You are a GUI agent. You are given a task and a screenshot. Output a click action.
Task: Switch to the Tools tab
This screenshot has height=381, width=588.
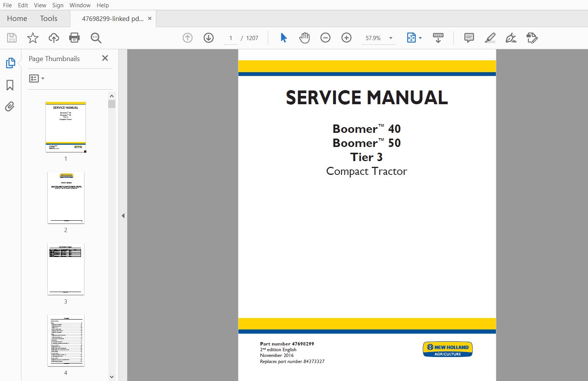[x=49, y=18]
